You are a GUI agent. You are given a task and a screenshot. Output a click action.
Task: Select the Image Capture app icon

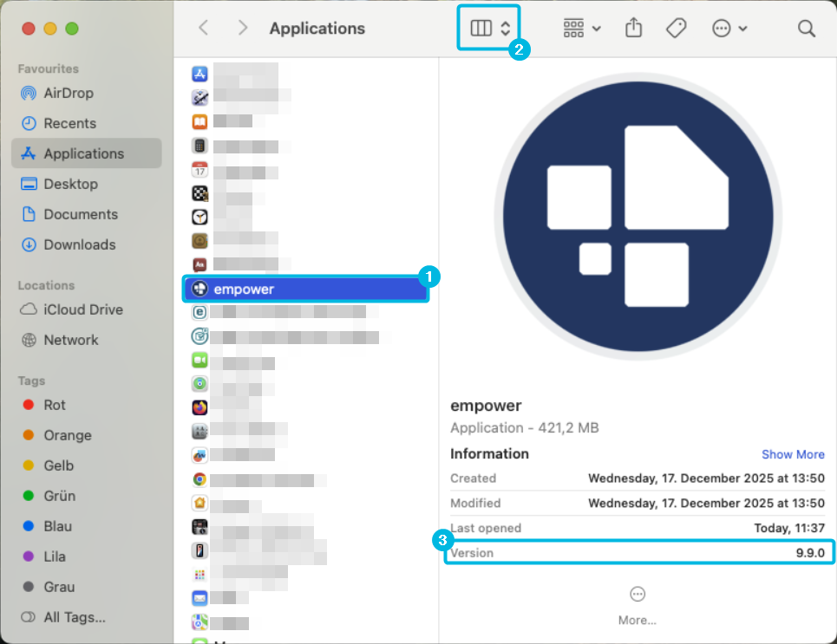[199, 527]
